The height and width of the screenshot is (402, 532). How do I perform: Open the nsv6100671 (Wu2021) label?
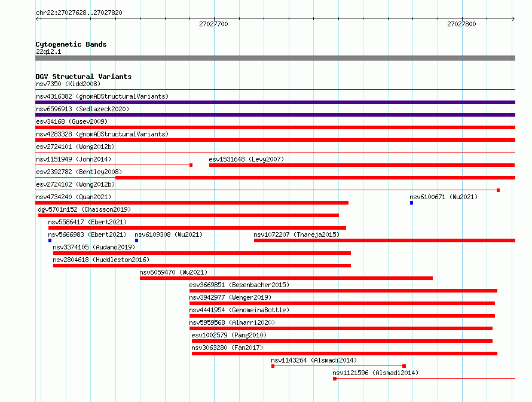click(444, 197)
